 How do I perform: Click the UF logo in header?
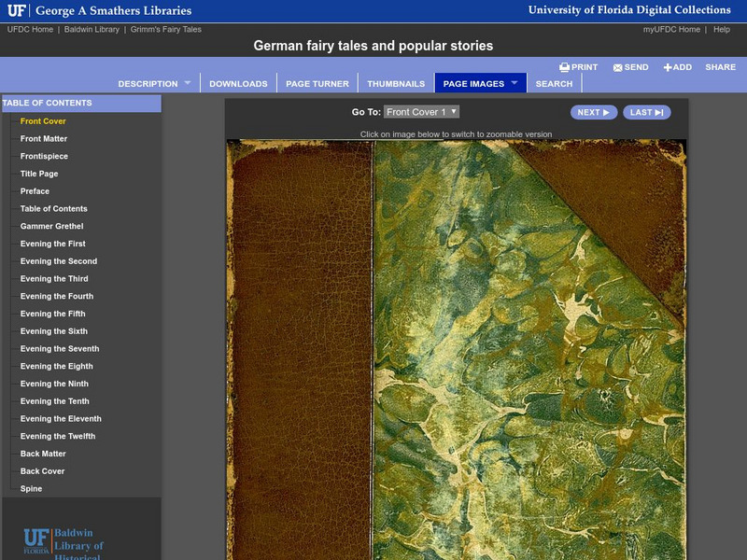17,11
